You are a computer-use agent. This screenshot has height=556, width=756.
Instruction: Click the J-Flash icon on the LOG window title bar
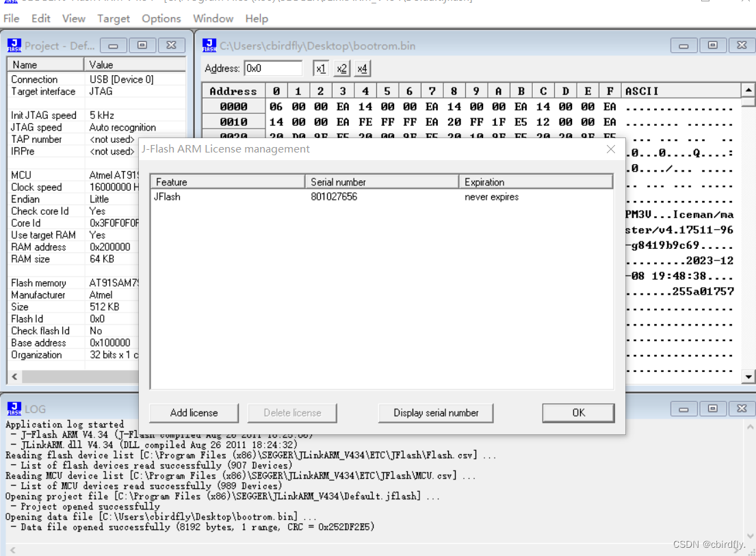[x=15, y=408]
